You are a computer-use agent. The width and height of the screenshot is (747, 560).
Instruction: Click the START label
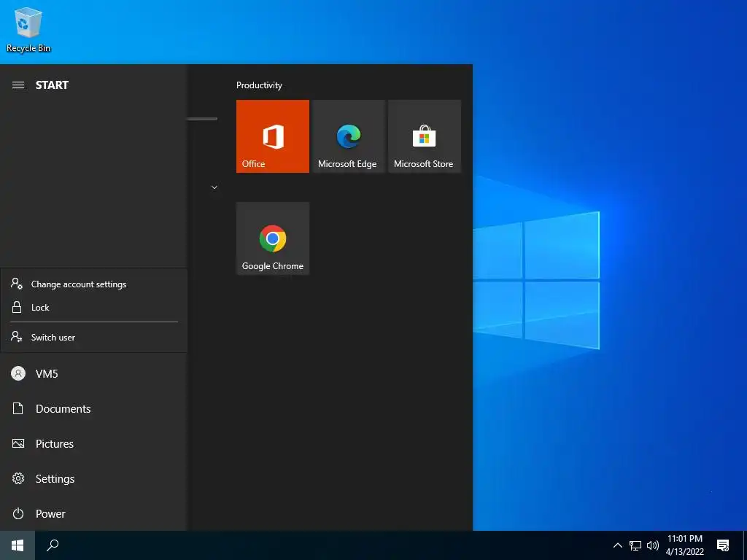point(52,85)
